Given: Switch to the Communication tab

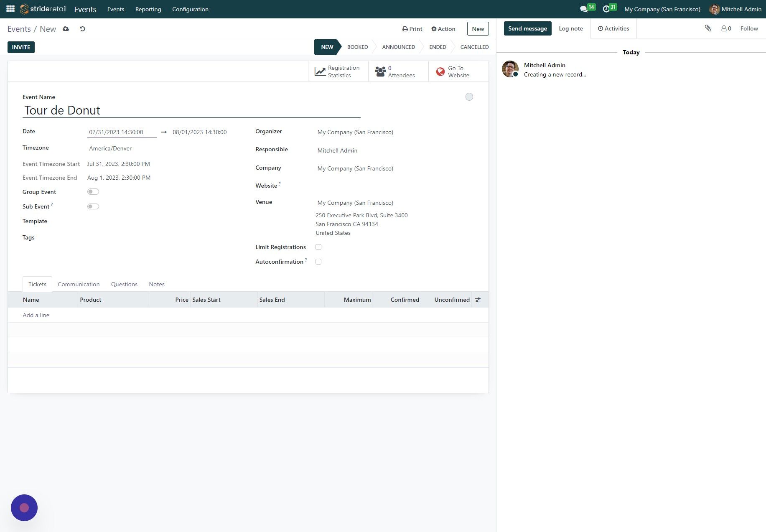Looking at the screenshot, I should click(x=79, y=284).
